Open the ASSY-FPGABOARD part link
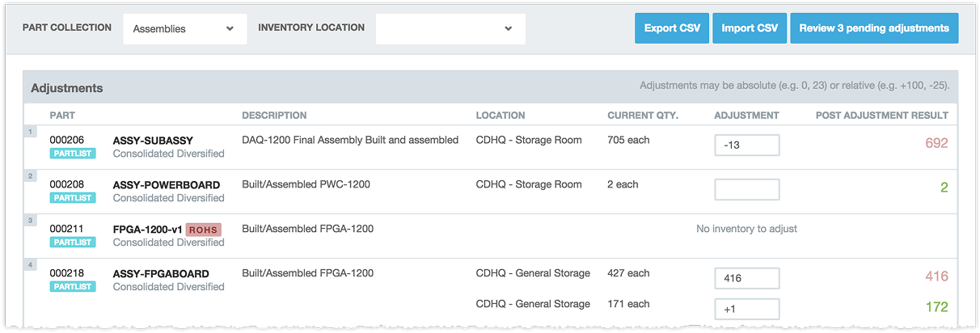This screenshot has width=980, height=333. [161, 274]
